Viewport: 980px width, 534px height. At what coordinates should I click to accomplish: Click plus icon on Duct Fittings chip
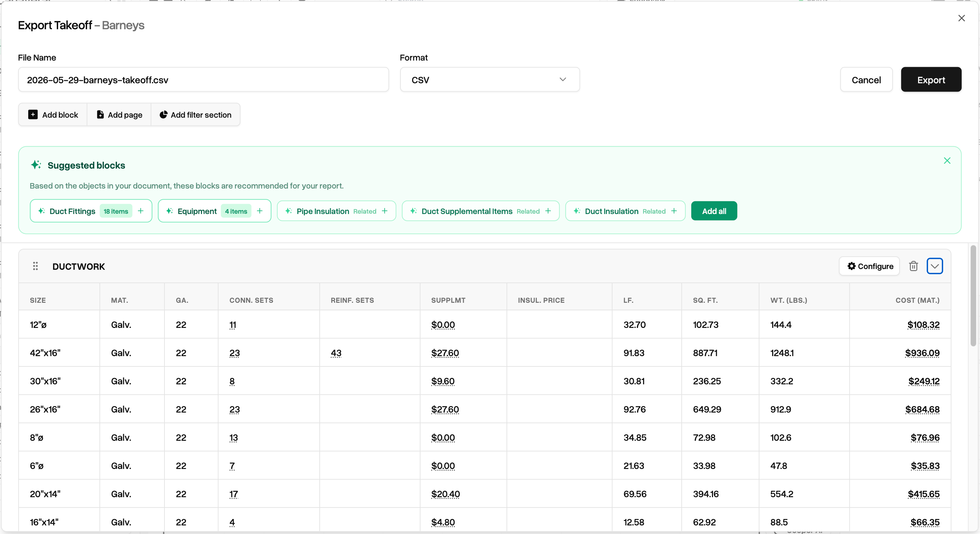click(141, 211)
